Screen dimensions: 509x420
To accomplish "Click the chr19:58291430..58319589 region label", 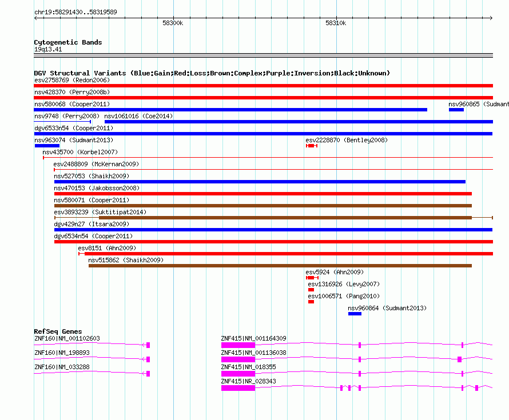I will (x=75, y=12).
